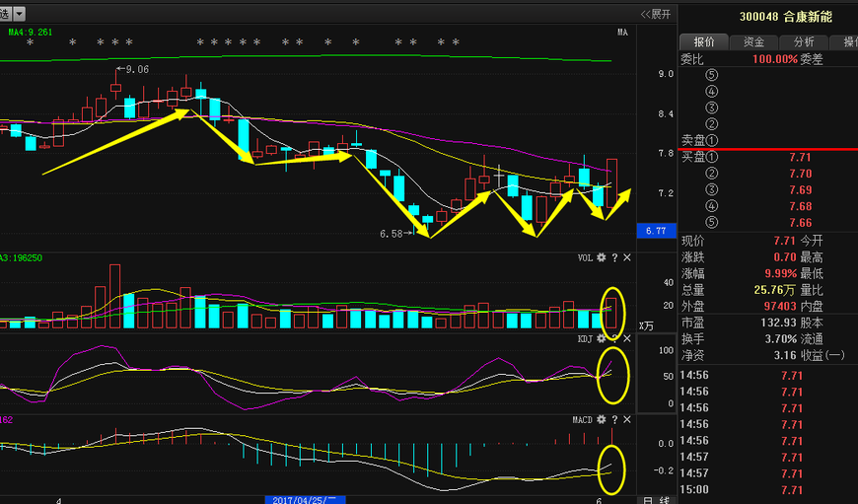Click 委比 value 100.00%
Screen dimensions: 858x504
click(x=775, y=58)
